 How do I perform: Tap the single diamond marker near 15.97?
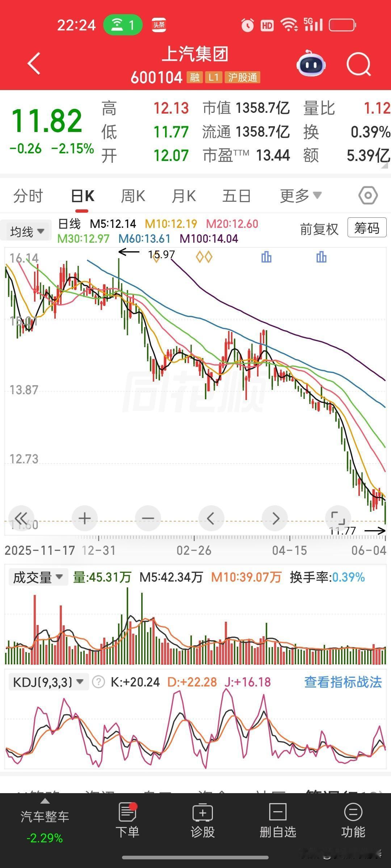pos(156,257)
